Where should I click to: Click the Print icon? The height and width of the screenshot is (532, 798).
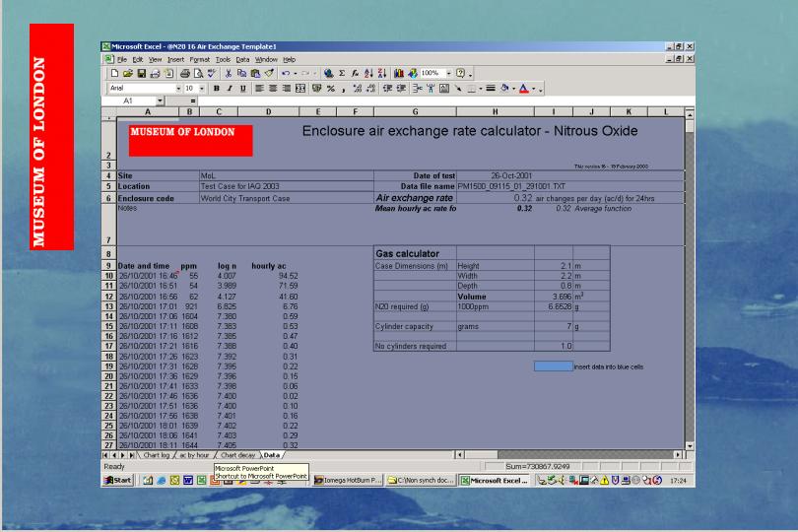point(185,74)
